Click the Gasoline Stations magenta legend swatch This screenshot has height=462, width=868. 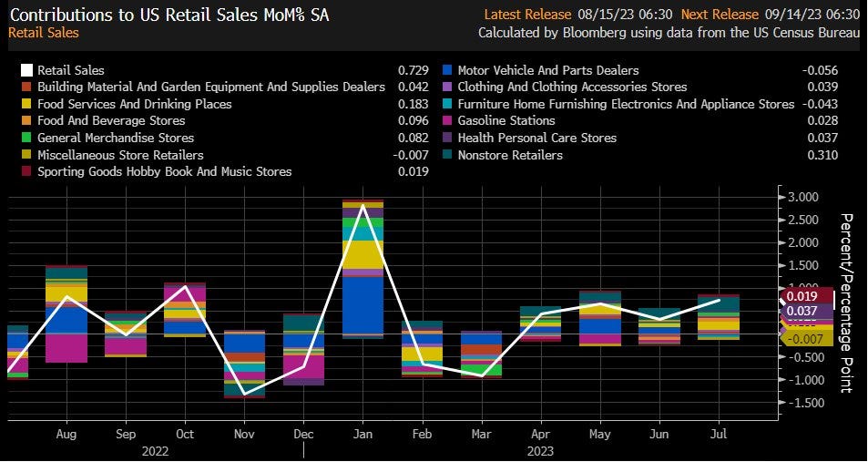click(448, 121)
